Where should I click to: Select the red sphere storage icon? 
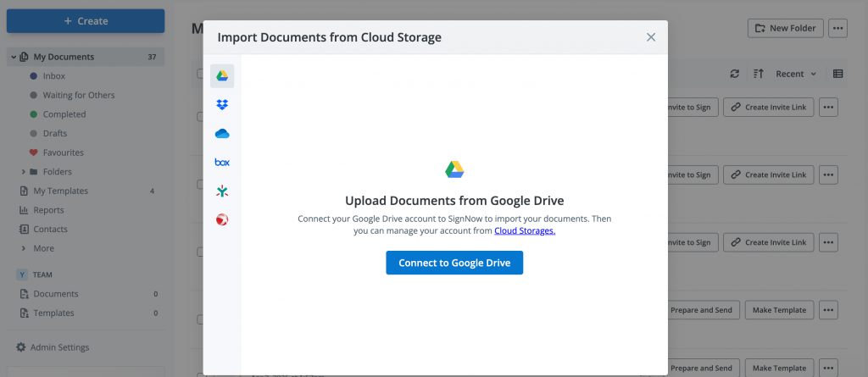click(222, 219)
